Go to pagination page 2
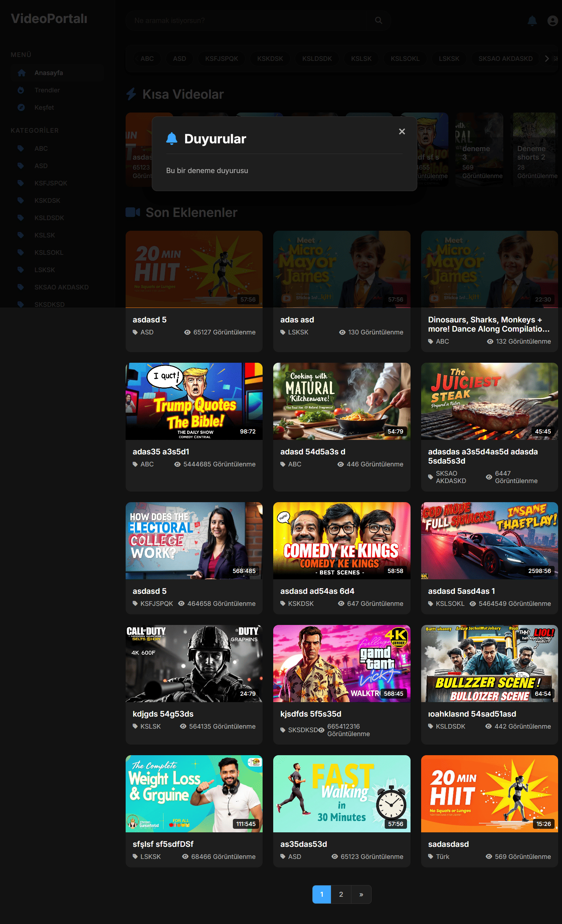The height and width of the screenshot is (924, 562). 341,894
